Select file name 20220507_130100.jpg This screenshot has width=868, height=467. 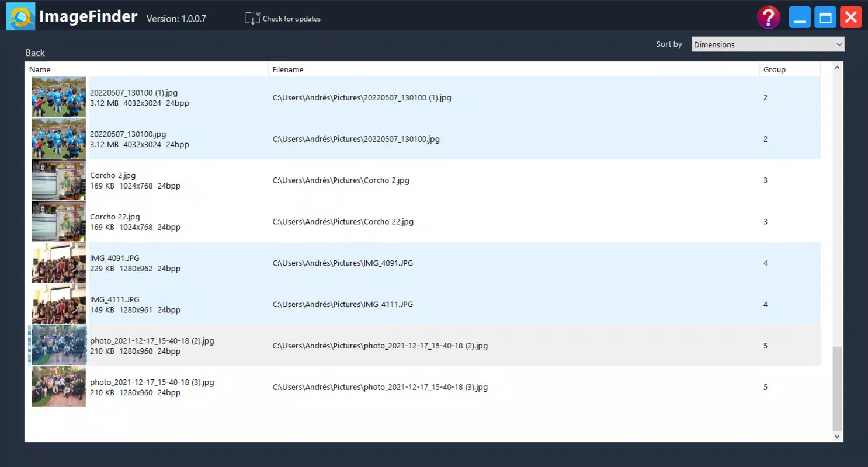[128, 134]
